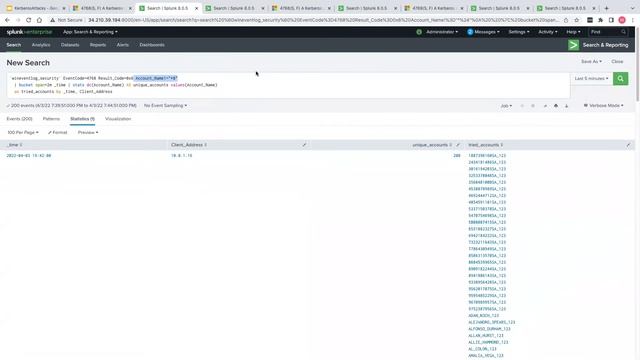Open a new browser tab with plus icon
Viewport: 640px width, 360px height.
(607, 8)
